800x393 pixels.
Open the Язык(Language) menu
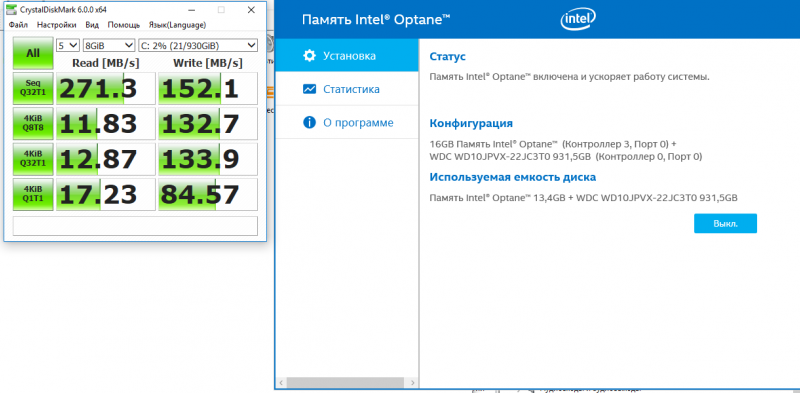tap(177, 24)
